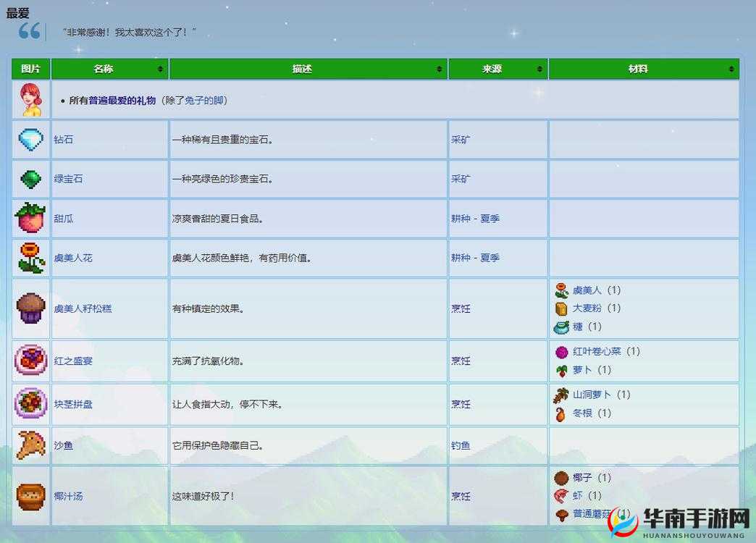Click the green emerald gem icon
The image size is (756, 543).
click(30, 178)
